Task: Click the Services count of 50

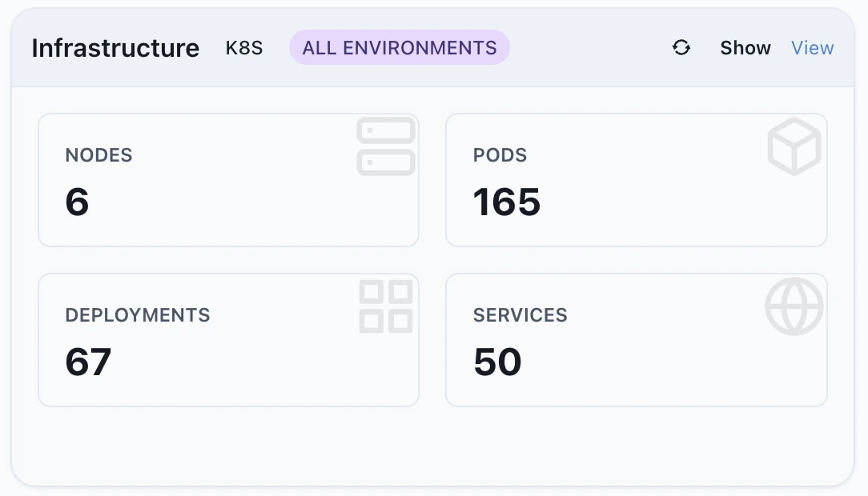Action: [498, 362]
